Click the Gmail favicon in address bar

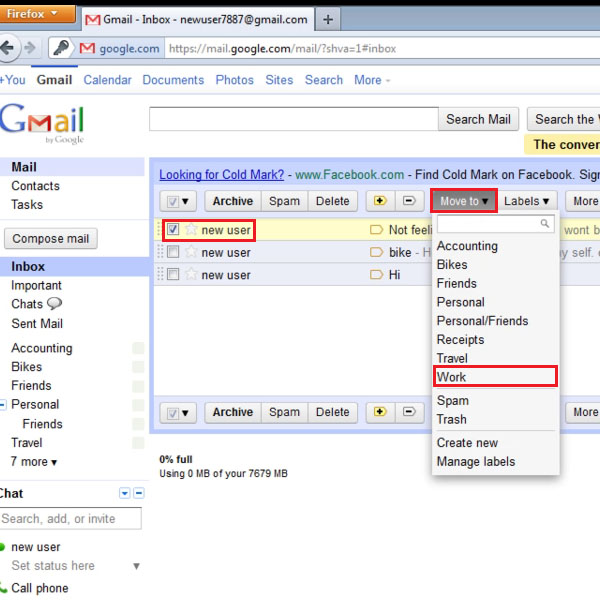[87, 48]
